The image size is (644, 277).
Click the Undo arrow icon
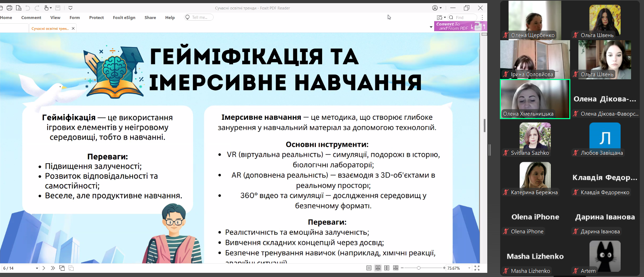pos(28,8)
